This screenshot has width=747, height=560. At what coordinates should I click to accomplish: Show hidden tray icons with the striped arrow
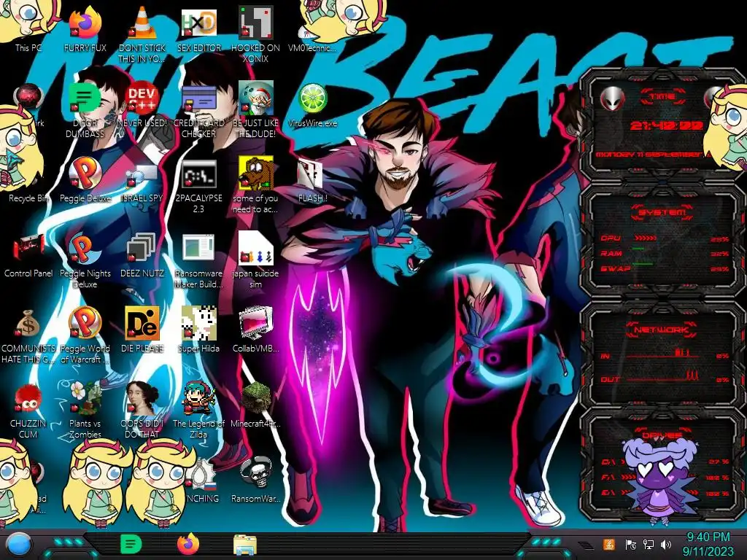pos(586,545)
